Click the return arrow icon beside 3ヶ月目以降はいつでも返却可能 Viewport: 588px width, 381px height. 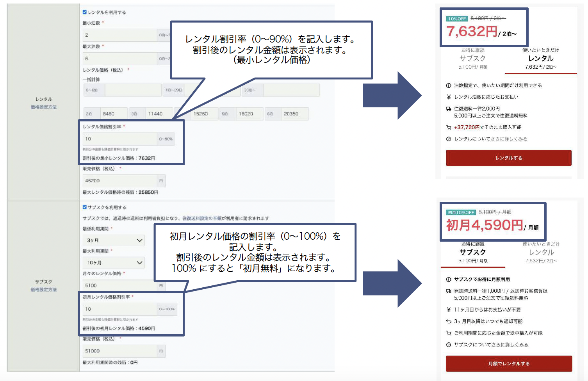coord(449,322)
